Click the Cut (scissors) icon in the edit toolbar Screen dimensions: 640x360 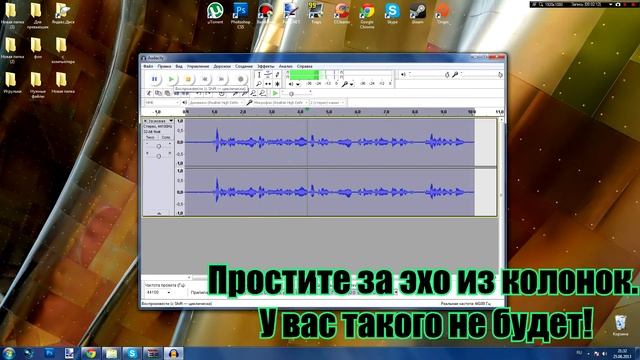click(x=149, y=93)
